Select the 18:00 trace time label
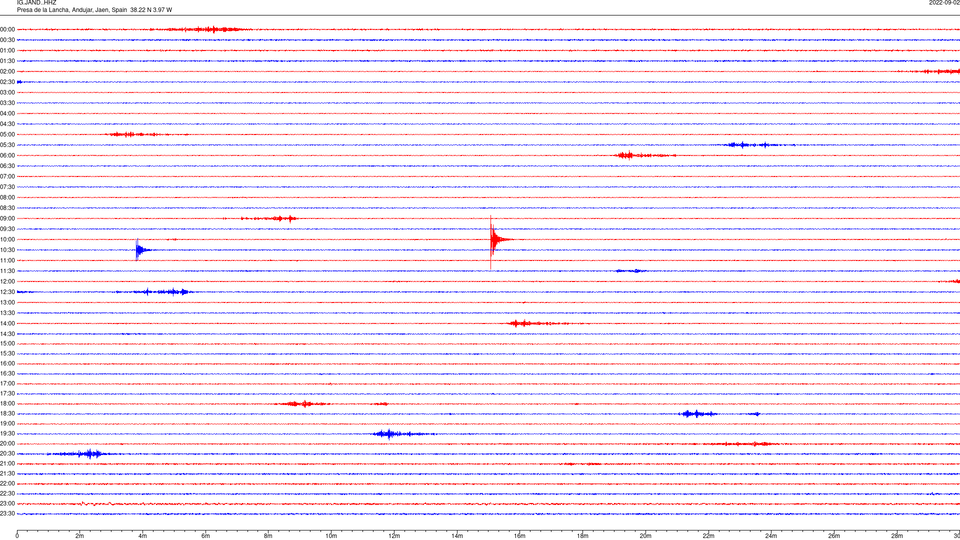The image size is (960, 540). coord(7,404)
